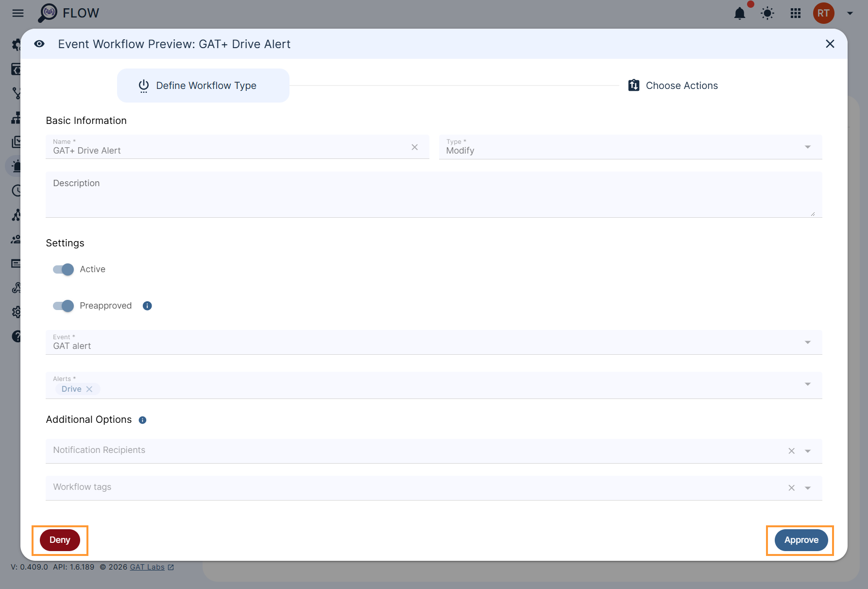Disable the Active toggle
Viewport: 868px width, 589px height.
coord(64,269)
